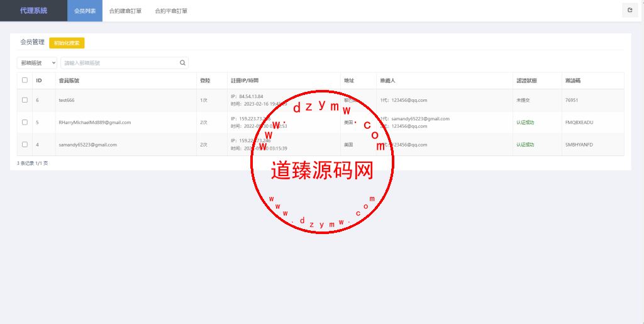Click the logout icon at top right
Screen dimensions: 644x324
coord(630,10)
